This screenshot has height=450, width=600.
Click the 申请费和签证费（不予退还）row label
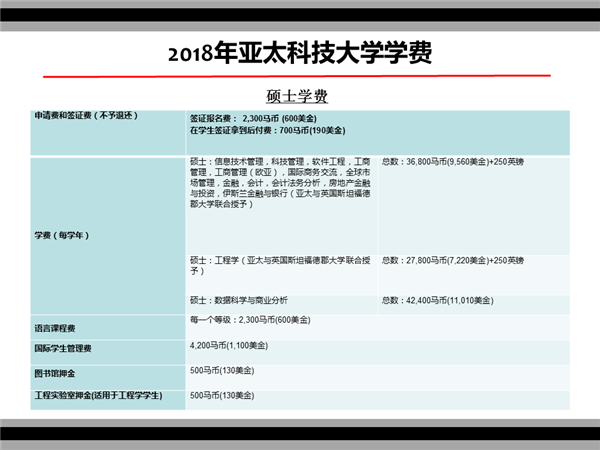click(x=86, y=115)
